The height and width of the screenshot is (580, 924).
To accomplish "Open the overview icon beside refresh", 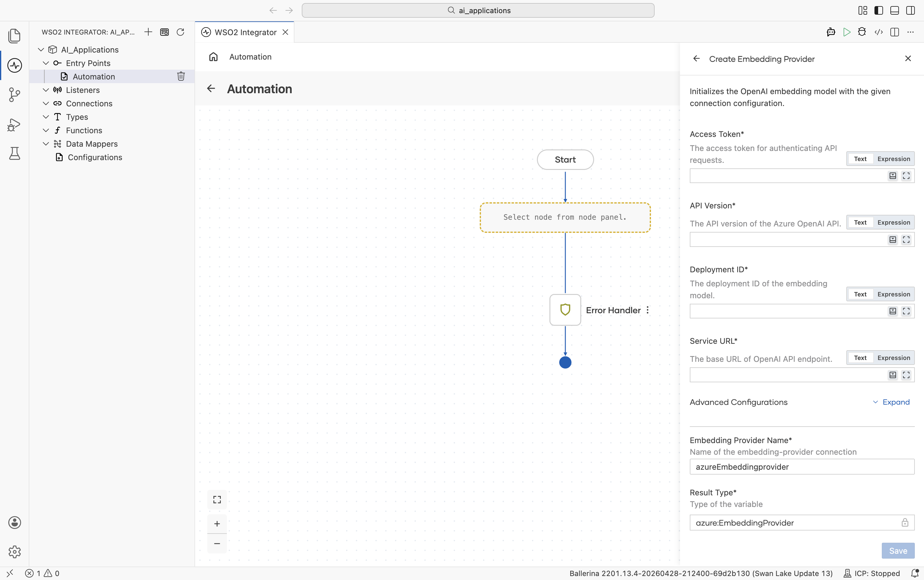I will point(164,32).
